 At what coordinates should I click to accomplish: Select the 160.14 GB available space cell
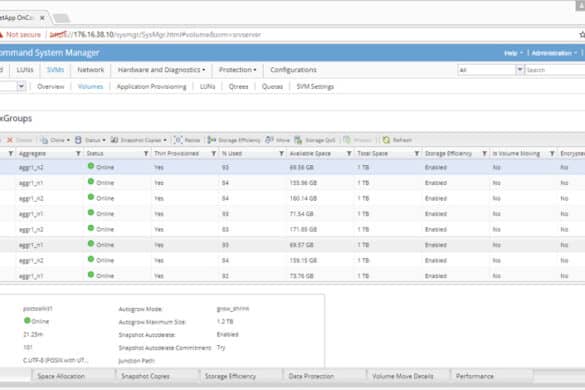pyautogui.click(x=303, y=199)
